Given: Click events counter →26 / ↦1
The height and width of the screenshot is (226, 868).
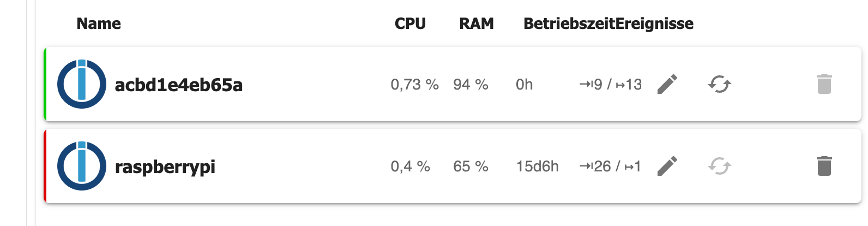Looking at the screenshot, I should tap(610, 166).
